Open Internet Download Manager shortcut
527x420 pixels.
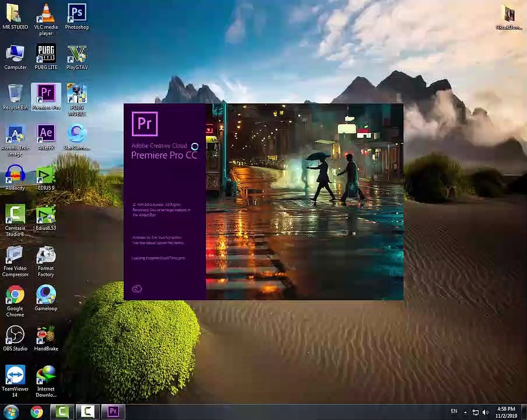pyautogui.click(x=46, y=381)
